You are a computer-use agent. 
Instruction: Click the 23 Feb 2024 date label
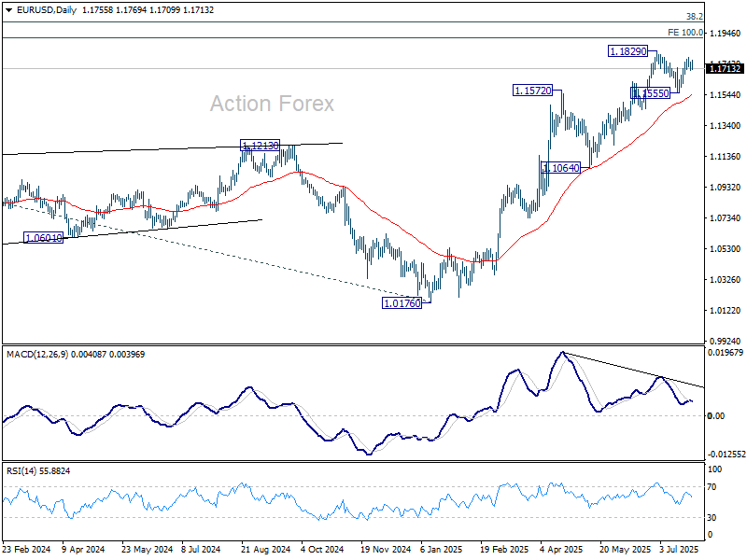24,550
